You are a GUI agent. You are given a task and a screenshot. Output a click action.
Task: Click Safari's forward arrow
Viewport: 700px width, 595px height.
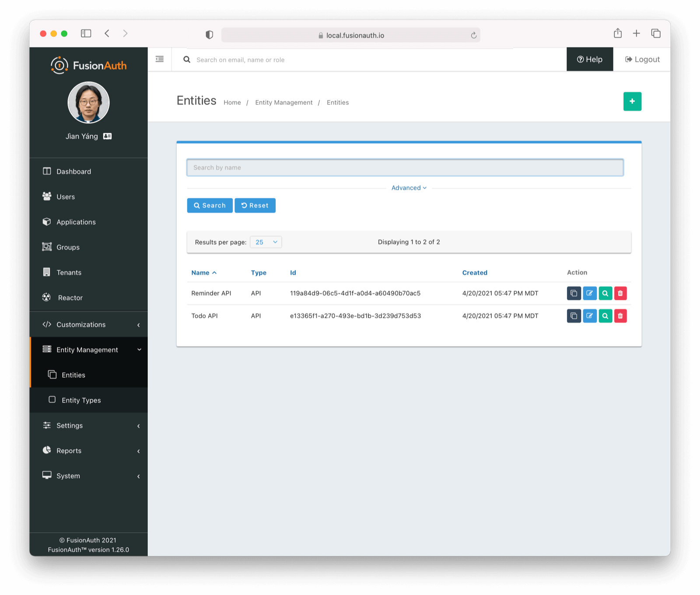(x=125, y=33)
